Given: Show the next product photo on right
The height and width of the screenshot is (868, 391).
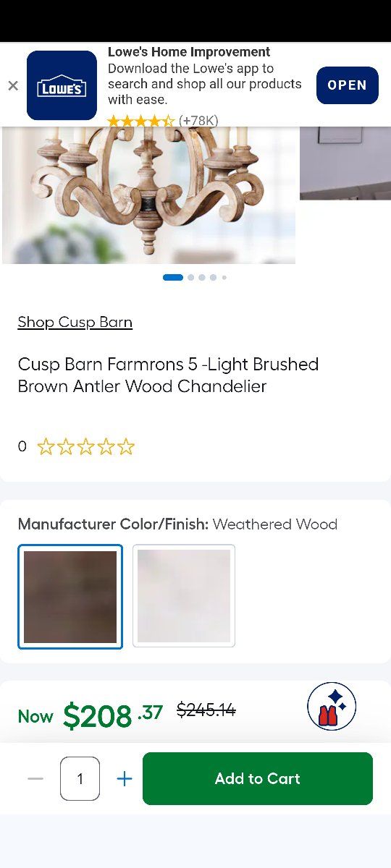Looking at the screenshot, I should (x=345, y=163).
